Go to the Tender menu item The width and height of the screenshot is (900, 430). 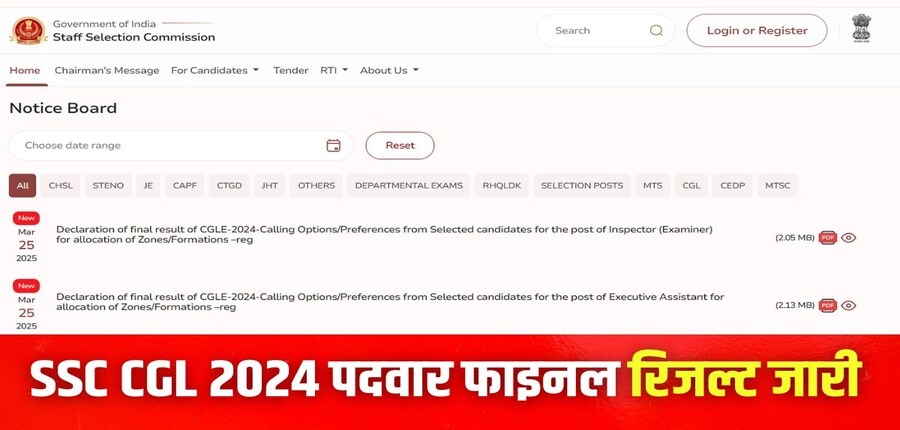[290, 70]
